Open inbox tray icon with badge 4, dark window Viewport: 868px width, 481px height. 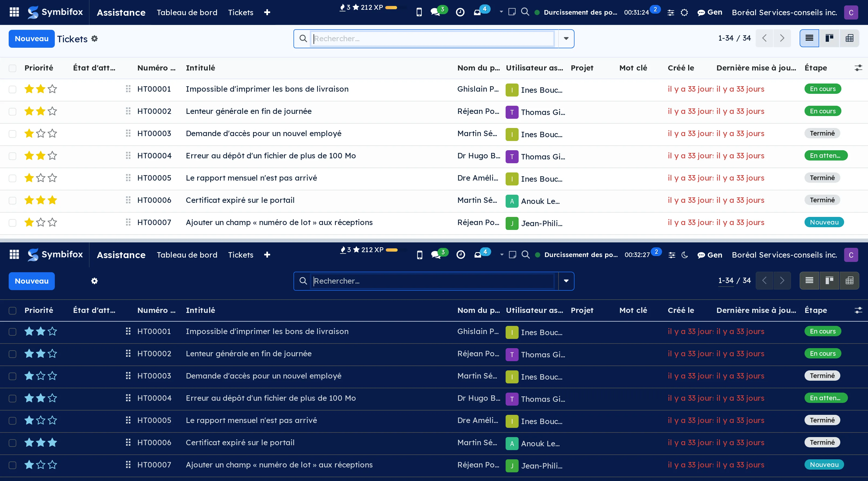coord(478,255)
